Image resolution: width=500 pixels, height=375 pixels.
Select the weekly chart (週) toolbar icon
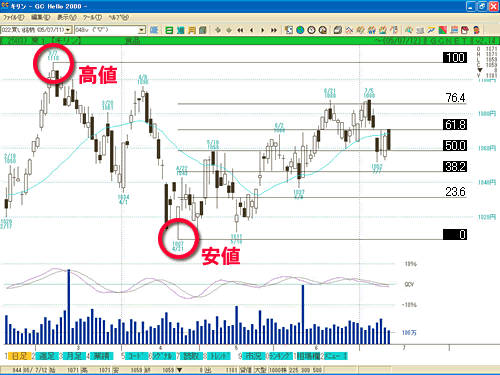tap(181, 30)
